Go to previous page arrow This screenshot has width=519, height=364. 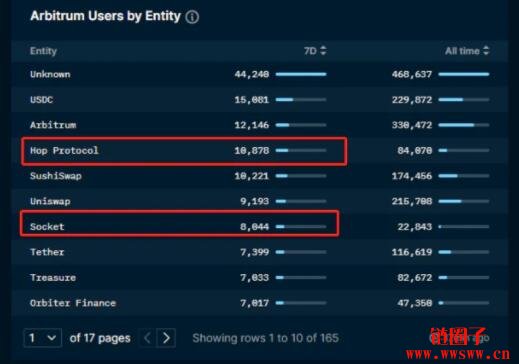[147, 338]
